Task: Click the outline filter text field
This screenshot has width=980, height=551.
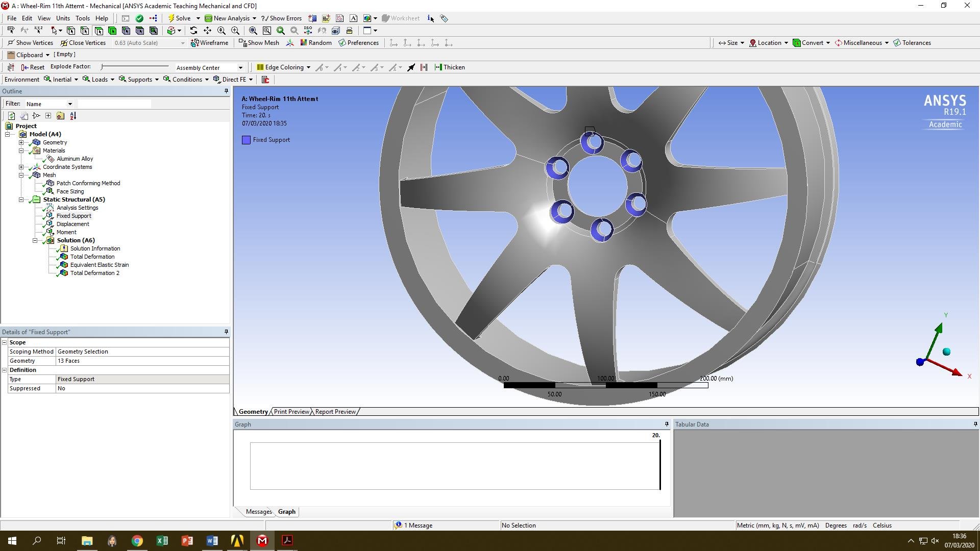Action: click(114, 104)
